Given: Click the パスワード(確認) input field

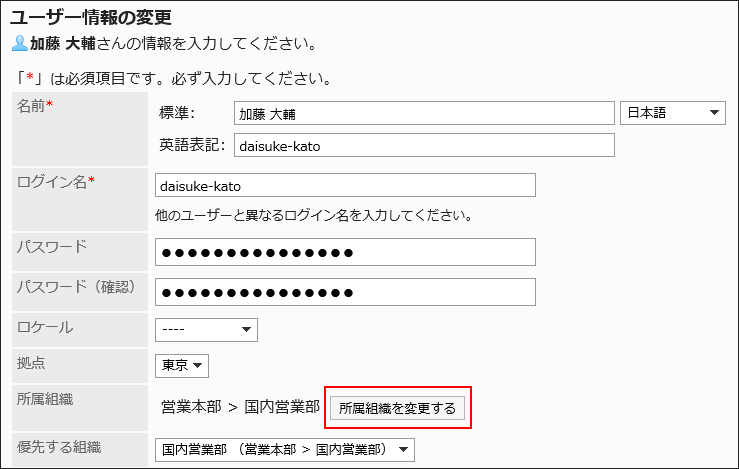Looking at the screenshot, I should tap(345, 292).
